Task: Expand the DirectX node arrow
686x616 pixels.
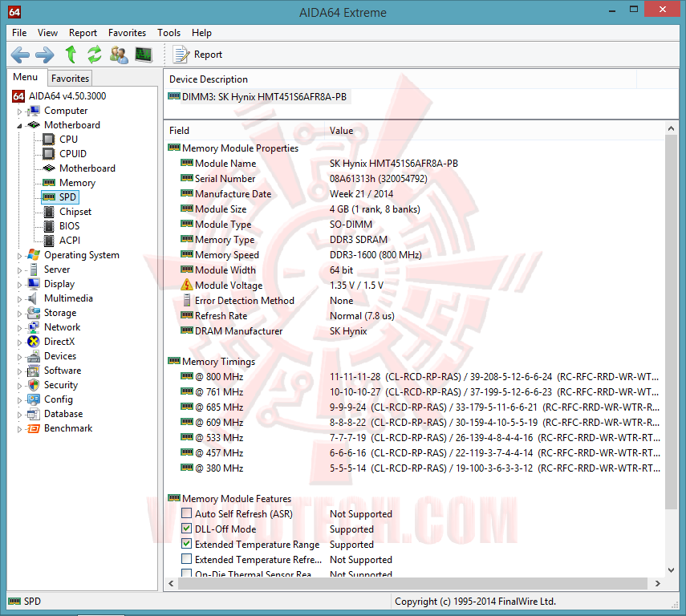Action: 19,342
